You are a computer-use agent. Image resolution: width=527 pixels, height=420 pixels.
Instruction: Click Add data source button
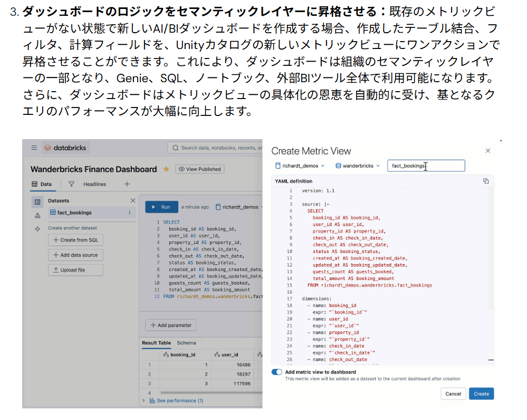(x=75, y=255)
